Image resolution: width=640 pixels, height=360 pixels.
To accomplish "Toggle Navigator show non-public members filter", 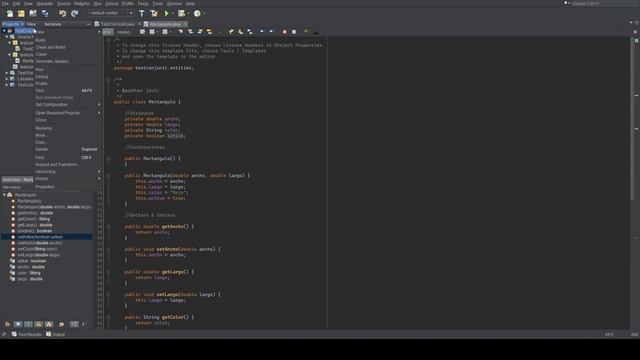I will click(x=38, y=324).
